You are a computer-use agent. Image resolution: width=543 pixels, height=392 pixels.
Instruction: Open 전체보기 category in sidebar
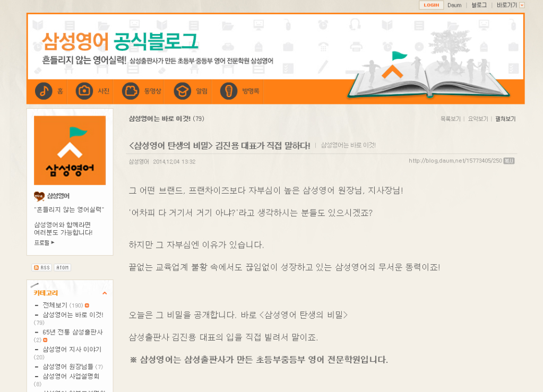click(55, 305)
